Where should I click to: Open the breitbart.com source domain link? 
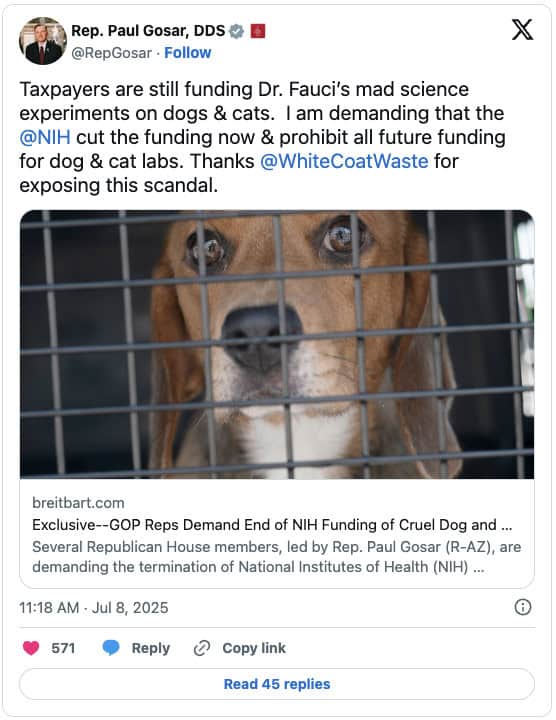tap(78, 503)
